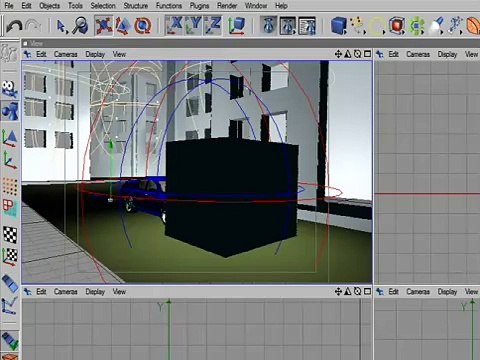Select the jointed chain animation tool

[x=10, y=305]
